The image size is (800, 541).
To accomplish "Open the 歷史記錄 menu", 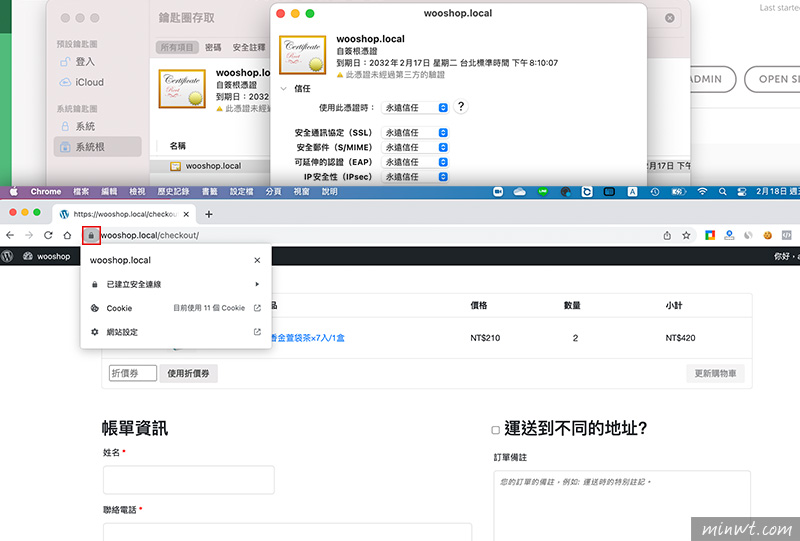I will point(173,191).
